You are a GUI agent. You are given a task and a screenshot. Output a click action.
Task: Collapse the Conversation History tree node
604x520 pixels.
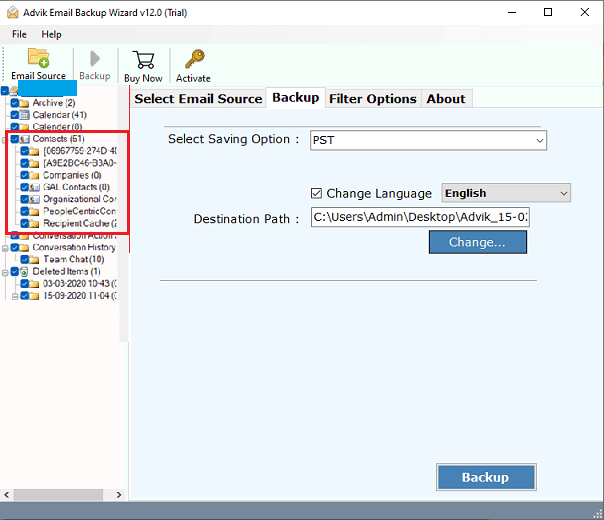pos(5,248)
